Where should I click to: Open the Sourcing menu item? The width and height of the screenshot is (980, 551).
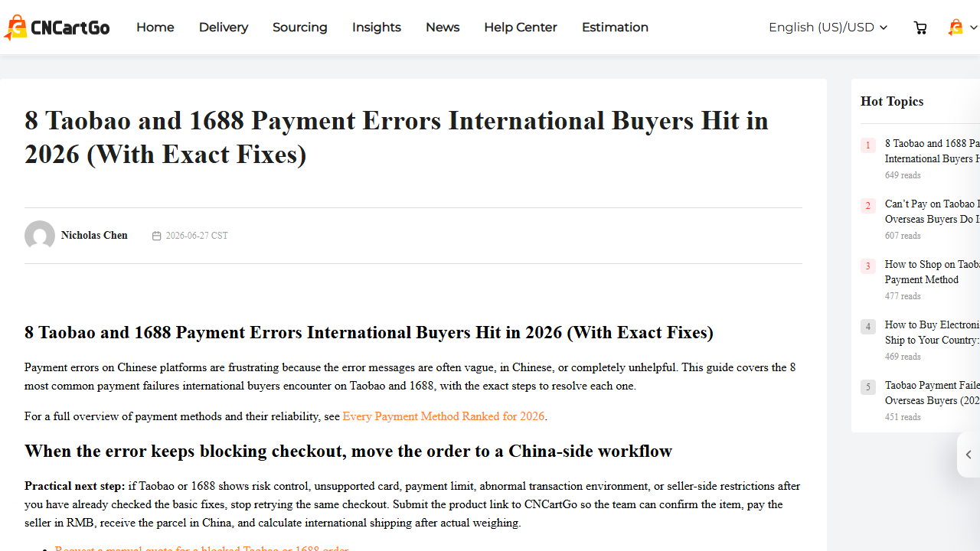pos(300,28)
